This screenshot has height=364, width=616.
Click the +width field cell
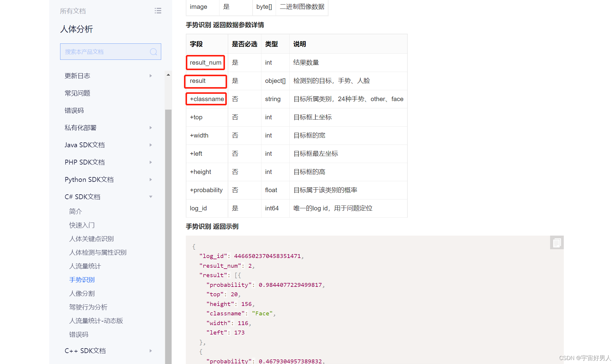207,135
